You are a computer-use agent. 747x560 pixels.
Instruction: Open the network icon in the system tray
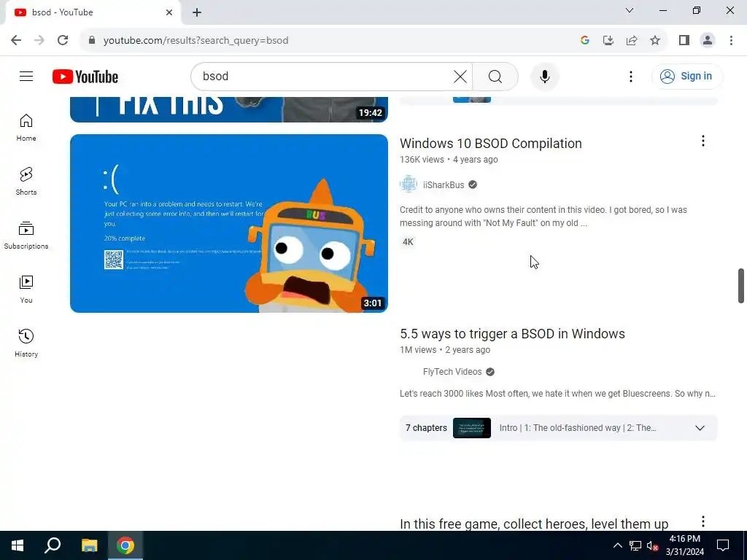click(635, 545)
